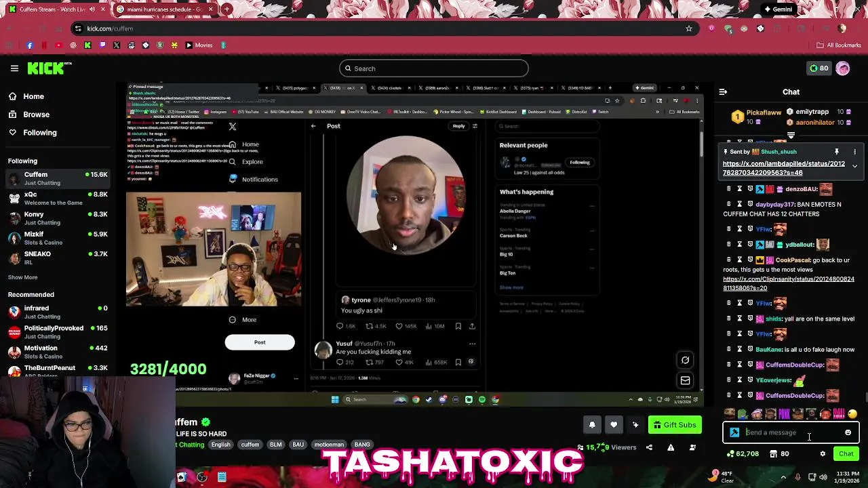
Task: Open the Movies bookmark folder
Action: (x=199, y=45)
